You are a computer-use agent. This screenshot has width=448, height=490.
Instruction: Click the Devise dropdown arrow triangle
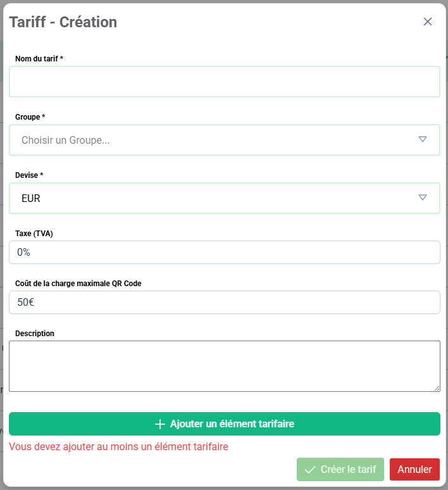[x=423, y=198]
